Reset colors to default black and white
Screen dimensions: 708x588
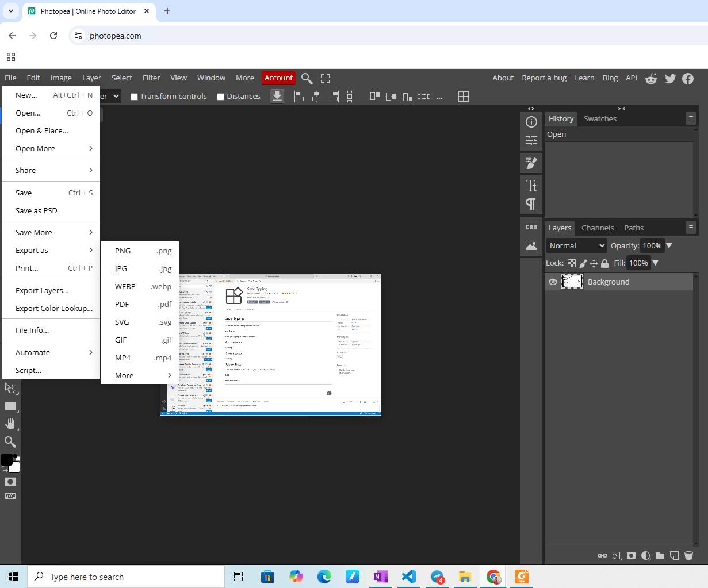[16, 457]
